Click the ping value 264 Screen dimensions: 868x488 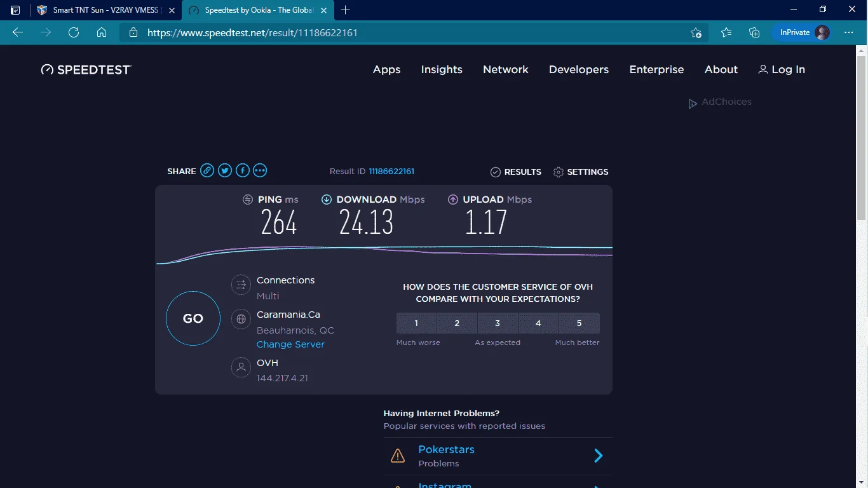tap(279, 222)
